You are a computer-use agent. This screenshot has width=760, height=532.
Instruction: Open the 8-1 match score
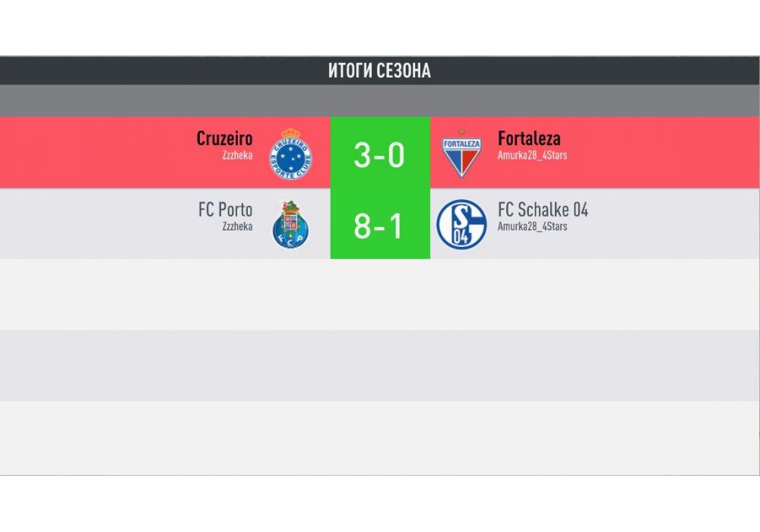tap(379, 226)
